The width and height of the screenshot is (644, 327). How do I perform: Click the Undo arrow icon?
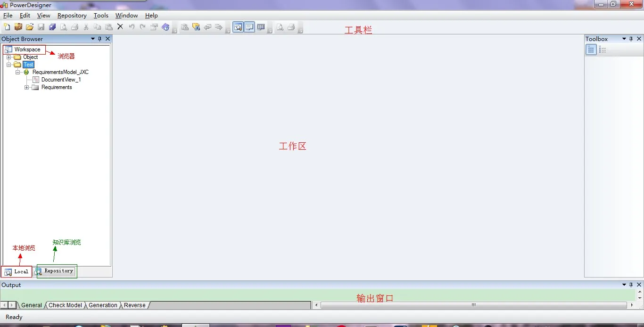click(x=132, y=27)
